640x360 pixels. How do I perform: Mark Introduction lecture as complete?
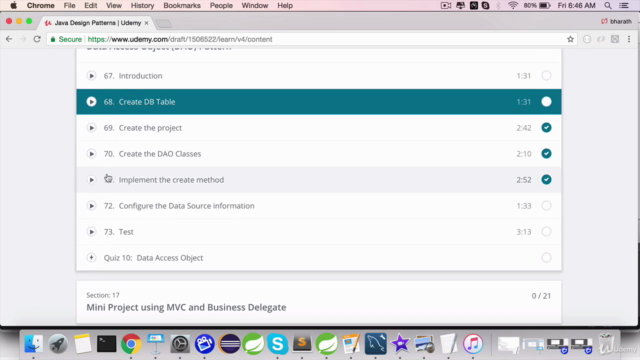coord(546,76)
